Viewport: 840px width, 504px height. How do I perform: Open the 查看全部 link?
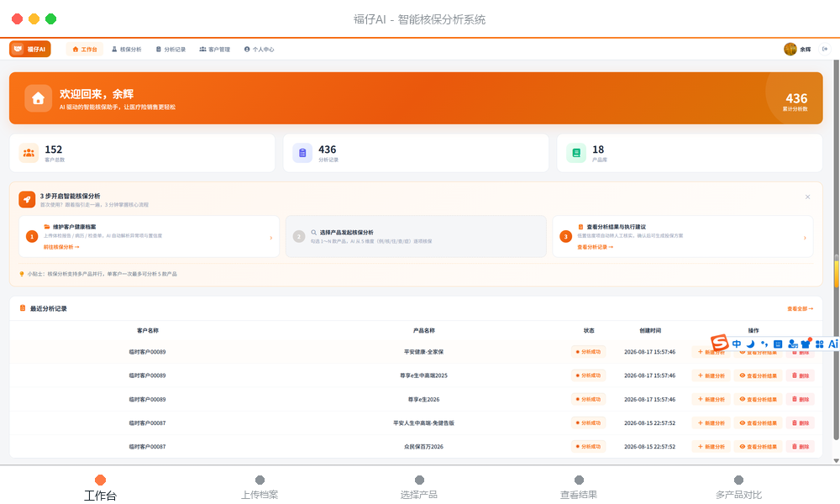coord(800,308)
